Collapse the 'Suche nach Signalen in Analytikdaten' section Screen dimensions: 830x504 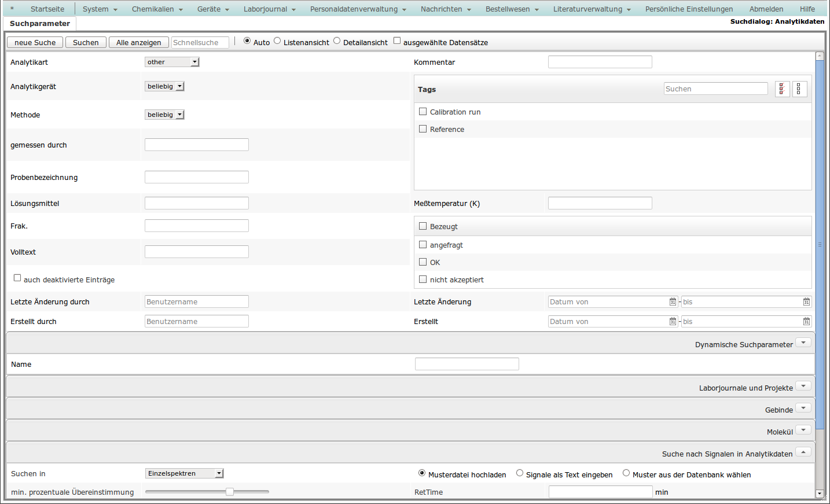click(803, 452)
